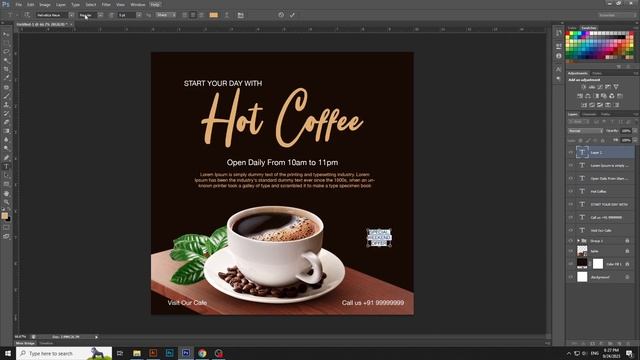
Task: Select the Eraser tool
Action: pyautogui.click(x=6, y=122)
